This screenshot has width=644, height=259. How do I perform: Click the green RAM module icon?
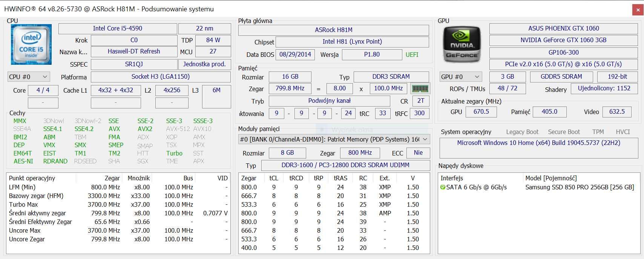coord(420,89)
